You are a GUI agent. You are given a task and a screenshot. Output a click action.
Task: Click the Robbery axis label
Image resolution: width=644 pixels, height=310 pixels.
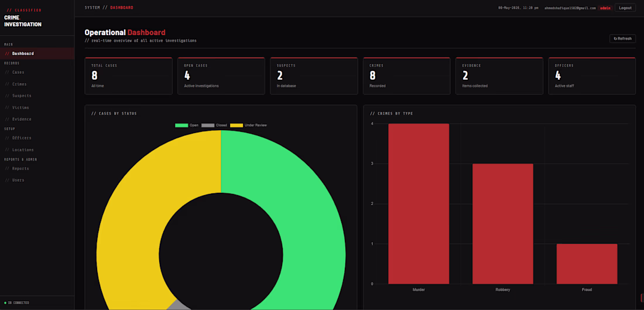503,290
